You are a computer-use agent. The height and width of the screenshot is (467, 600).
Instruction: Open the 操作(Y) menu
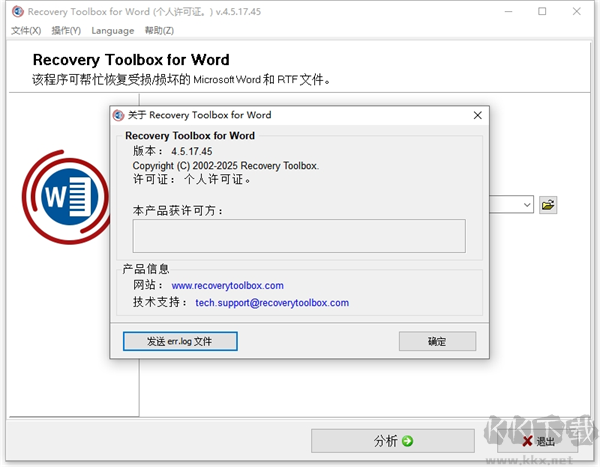66,31
